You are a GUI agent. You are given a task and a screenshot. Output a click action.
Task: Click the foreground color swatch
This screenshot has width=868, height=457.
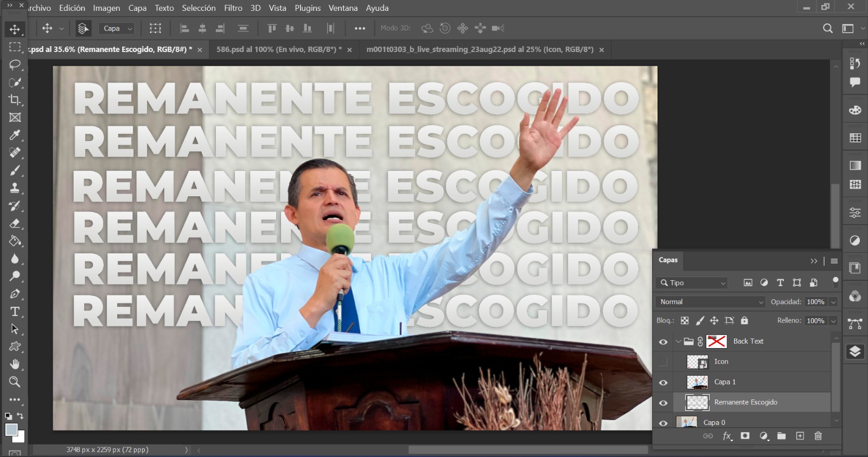(x=11, y=430)
